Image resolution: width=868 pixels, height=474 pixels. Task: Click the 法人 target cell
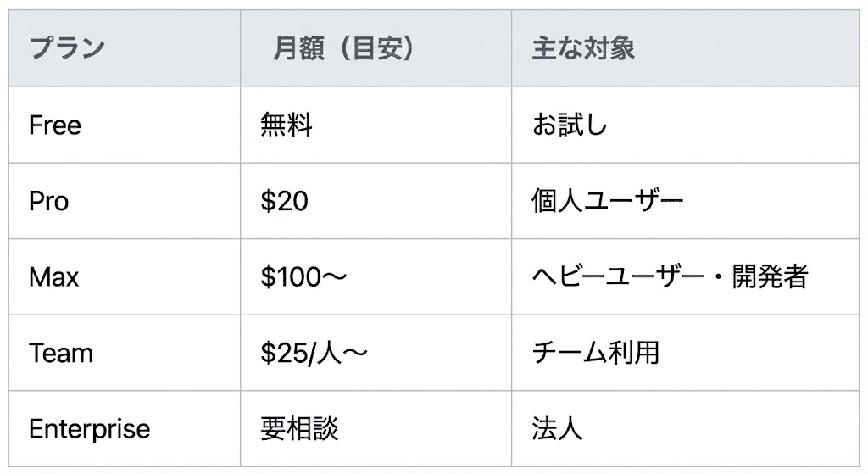(557, 429)
